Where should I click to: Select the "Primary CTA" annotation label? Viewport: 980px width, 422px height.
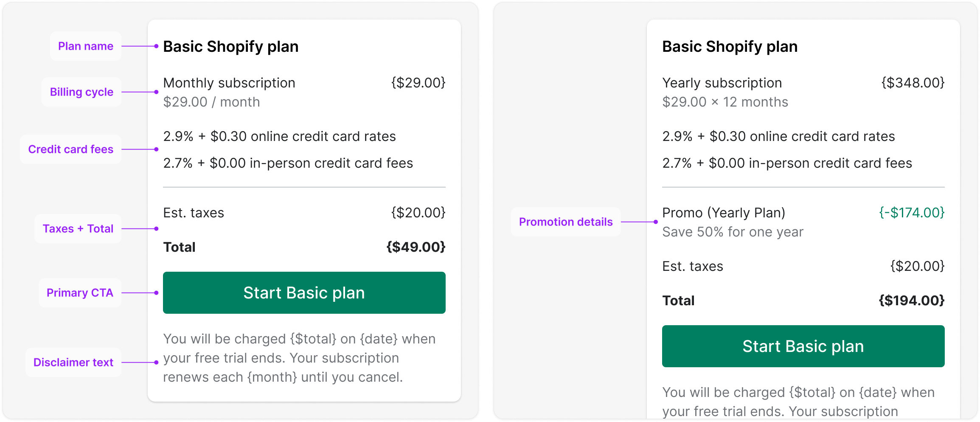(80, 293)
